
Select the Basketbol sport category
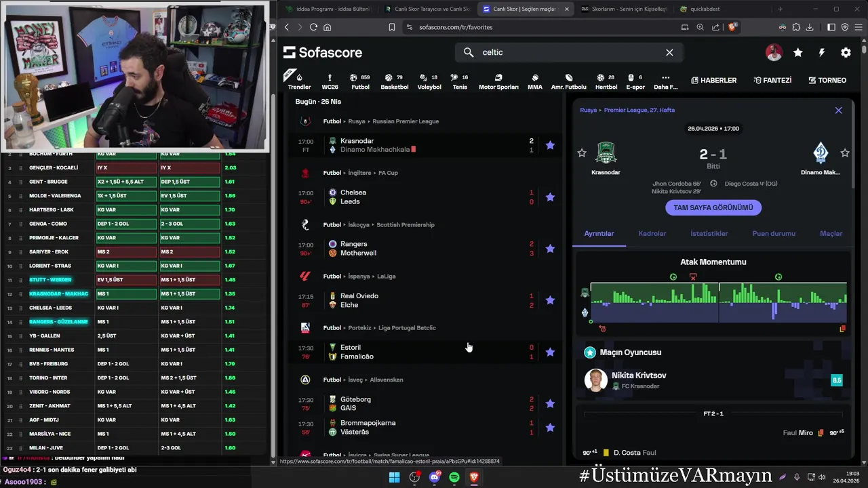(x=394, y=81)
